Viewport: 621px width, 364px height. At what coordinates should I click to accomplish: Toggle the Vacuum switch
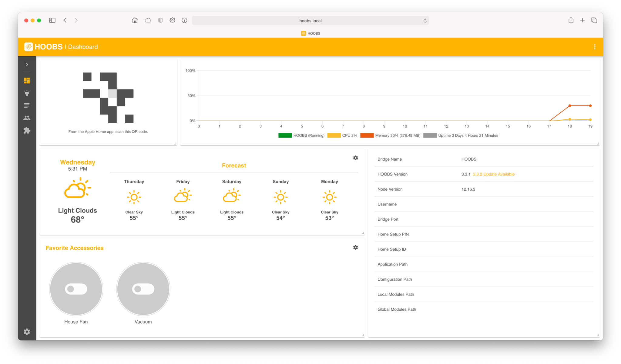(x=143, y=289)
